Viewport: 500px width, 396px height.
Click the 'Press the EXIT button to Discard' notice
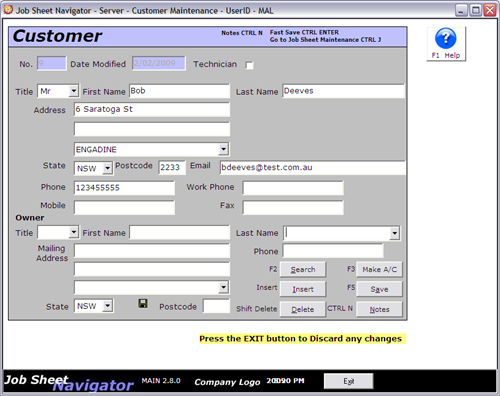[302, 339]
